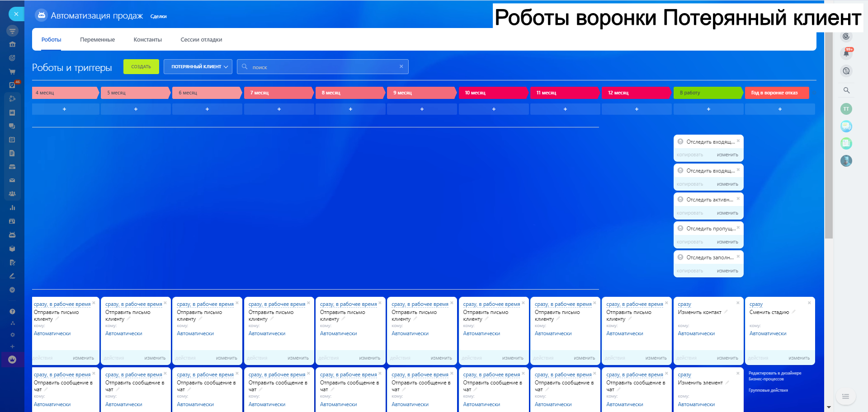
Task: Open the settings gear icon in sidebar
Action: pyautogui.click(x=12, y=335)
